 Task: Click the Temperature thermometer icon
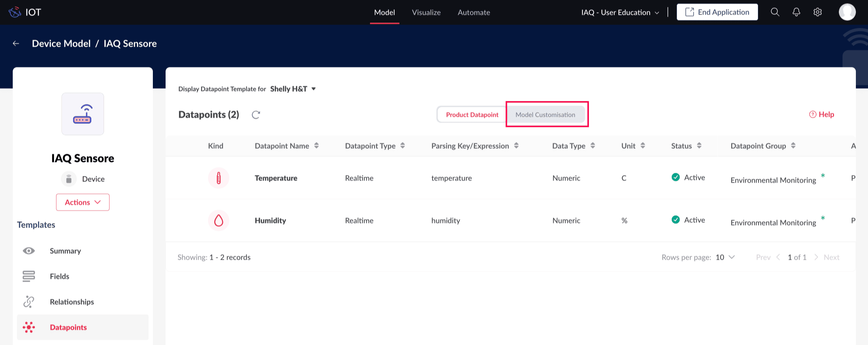218,178
